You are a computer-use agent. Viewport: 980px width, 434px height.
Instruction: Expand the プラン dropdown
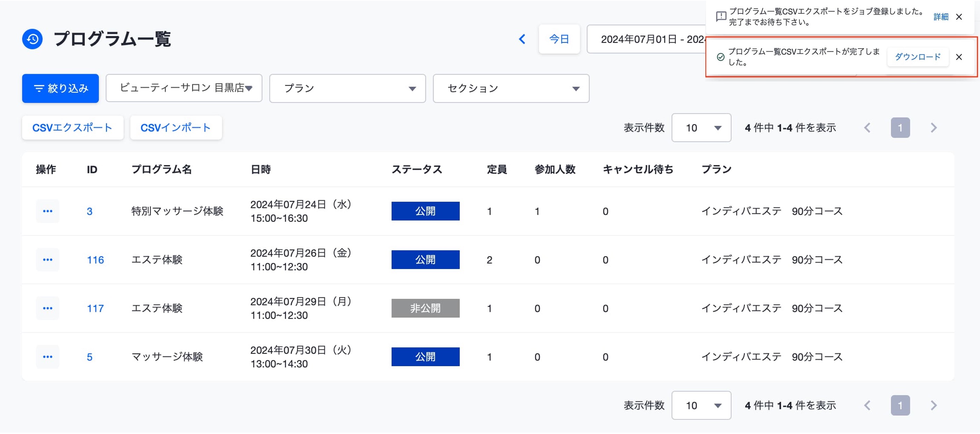pyautogui.click(x=347, y=88)
